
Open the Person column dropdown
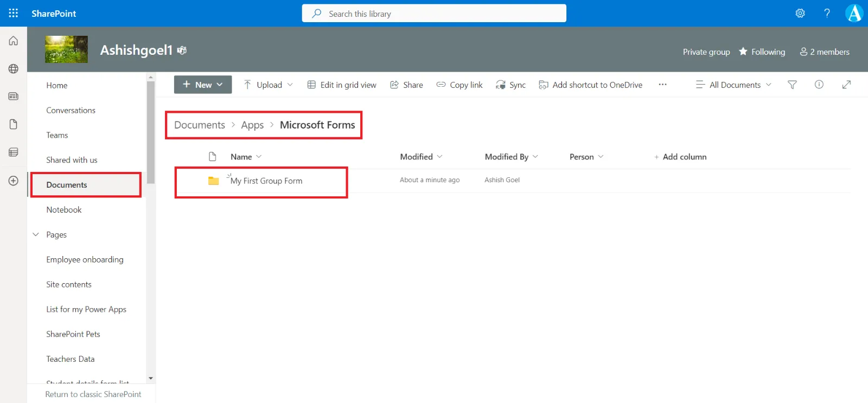click(x=586, y=157)
